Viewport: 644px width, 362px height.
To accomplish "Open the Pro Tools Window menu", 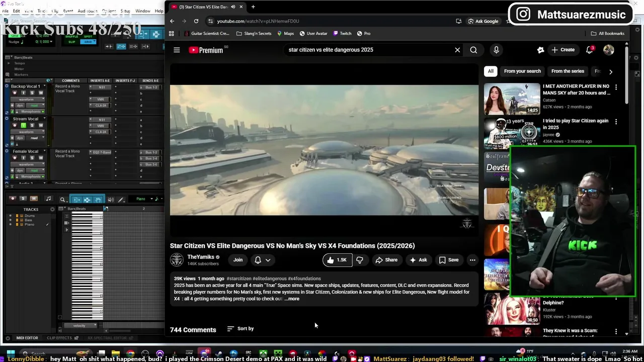I will (x=143, y=11).
